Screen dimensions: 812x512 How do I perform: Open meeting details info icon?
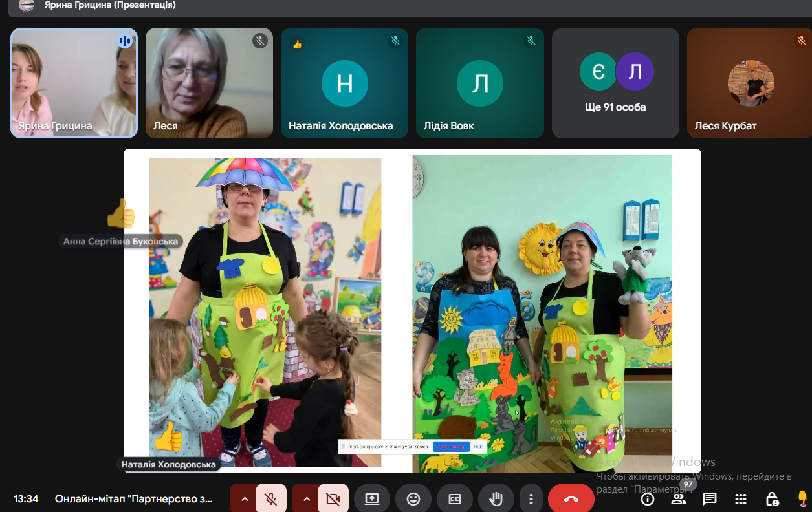point(647,498)
